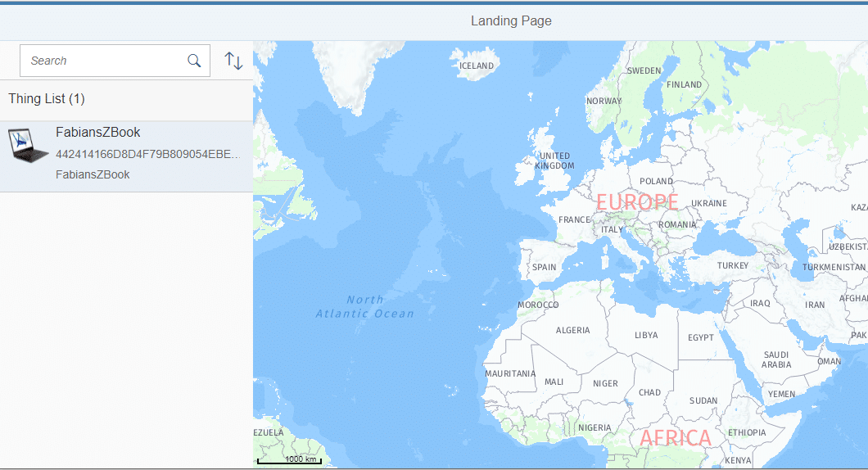Click the ALGERIA label on the map

point(572,330)
